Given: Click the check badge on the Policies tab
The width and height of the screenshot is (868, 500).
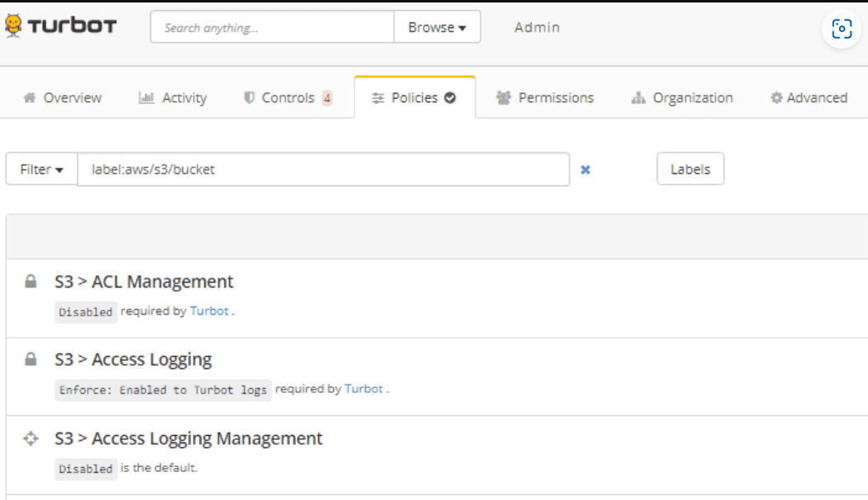Looking at the screenshot, I should point(450,98).
